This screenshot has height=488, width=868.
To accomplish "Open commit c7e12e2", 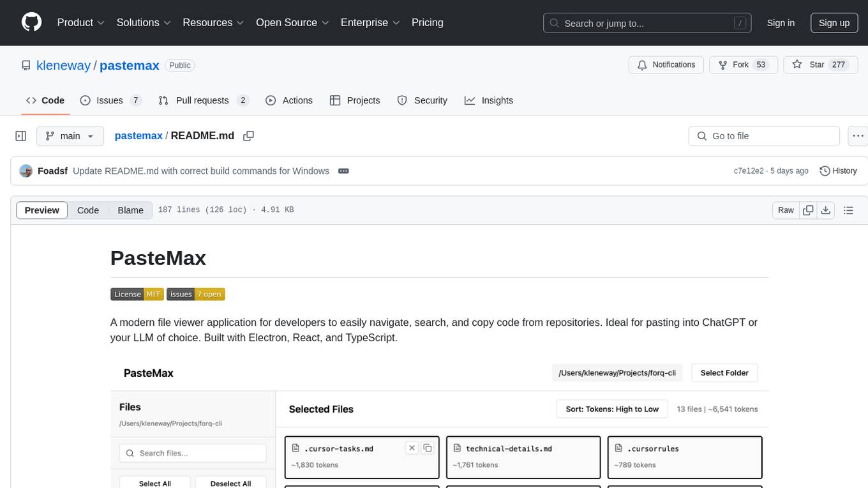I will [x=749, y=171].
